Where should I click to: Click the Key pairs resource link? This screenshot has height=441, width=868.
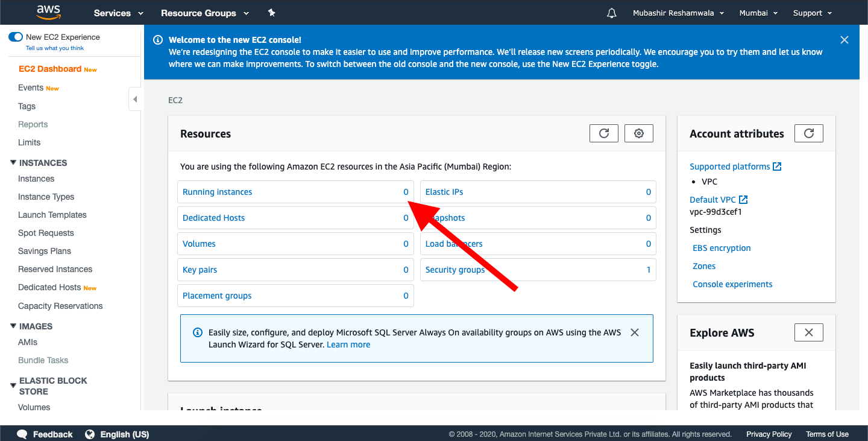(x=200, y=270)
